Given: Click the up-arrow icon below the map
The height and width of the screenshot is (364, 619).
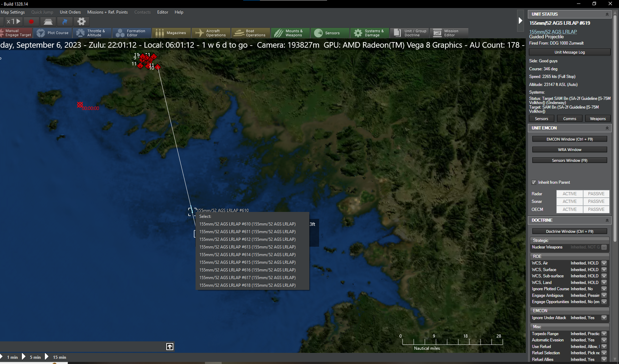Looking at the screenshot, I should click(x=170, y=347).
